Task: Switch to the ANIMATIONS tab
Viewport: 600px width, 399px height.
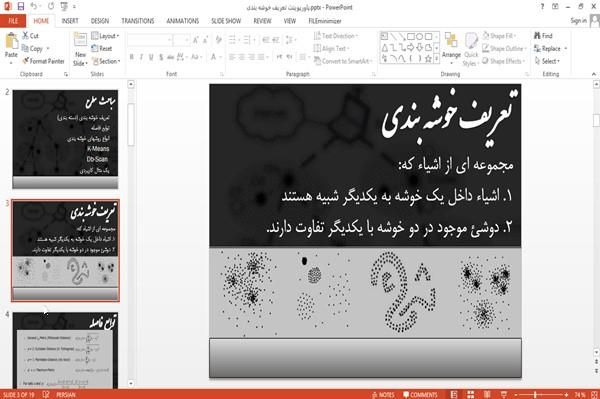Action: click(183, 21)
